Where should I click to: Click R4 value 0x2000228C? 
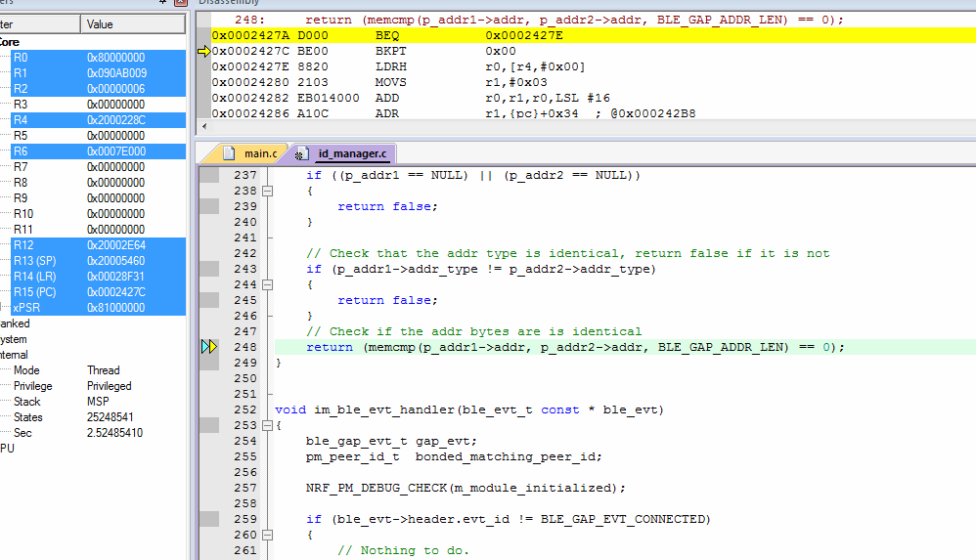[x=115, y=120]
